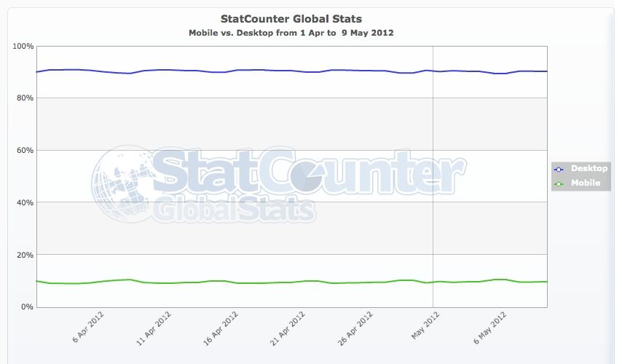Click the green Mobile legend marker
This screenshot has height=364, width=622.
tap(559, 183)
